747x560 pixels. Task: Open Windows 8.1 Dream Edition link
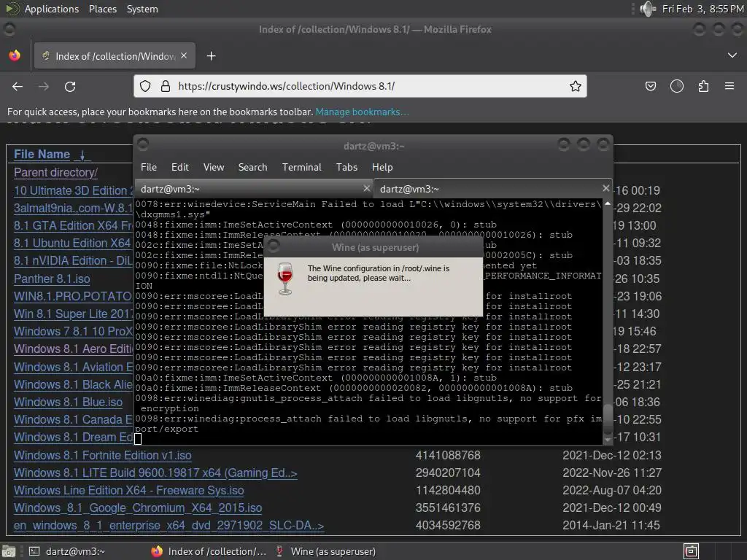click(74, 437)
